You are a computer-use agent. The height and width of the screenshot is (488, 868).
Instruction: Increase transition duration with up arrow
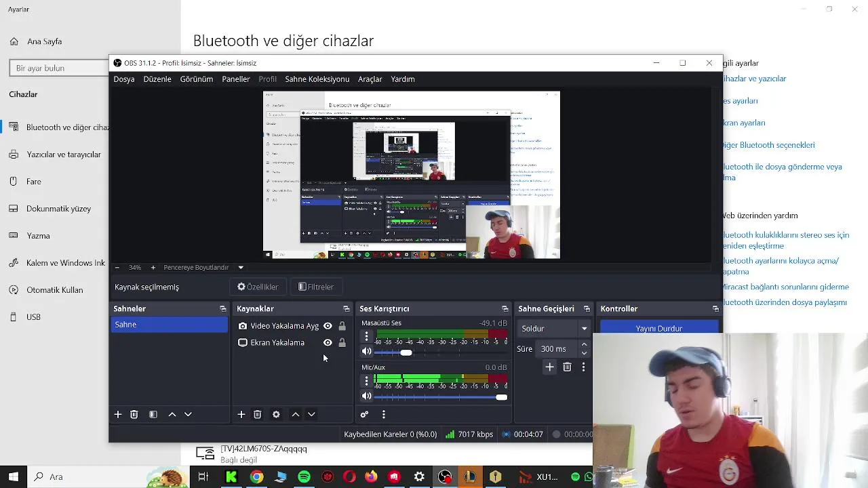[x=584, y=345]
